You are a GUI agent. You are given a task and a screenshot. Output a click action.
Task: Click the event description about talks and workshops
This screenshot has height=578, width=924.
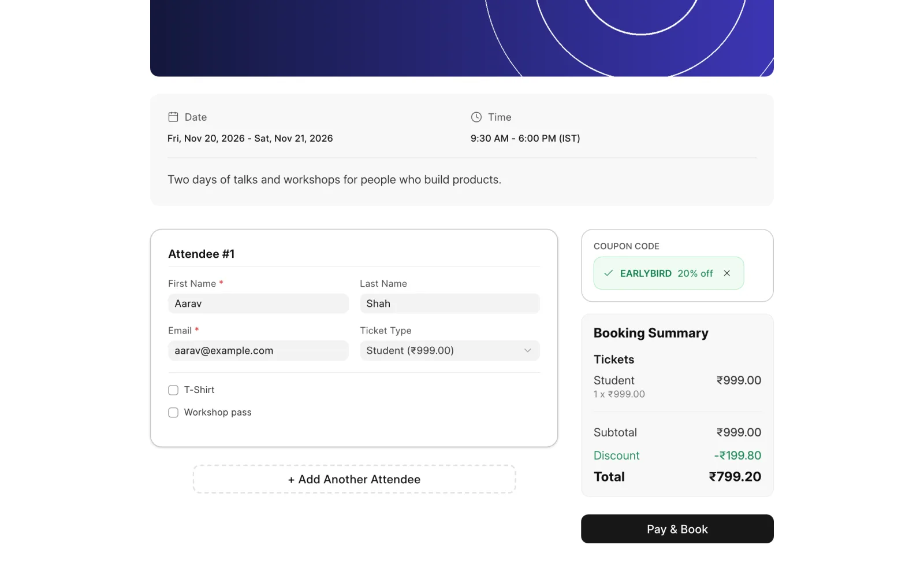pyautogui.click(x=334, y=180)
